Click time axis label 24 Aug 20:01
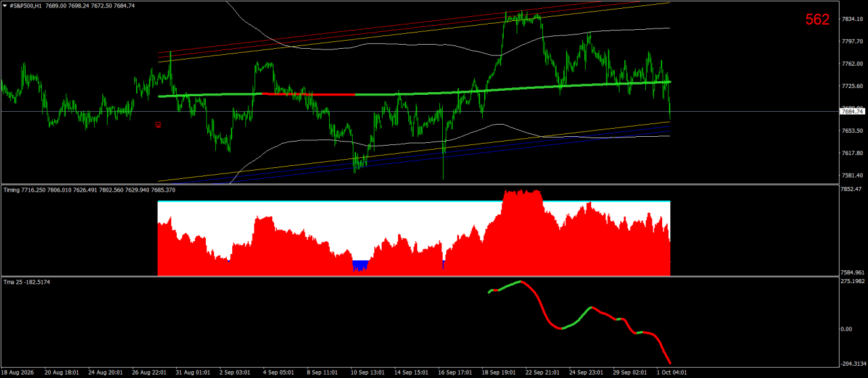The height and width of the screenshot is (378, 868). pyautogui.click(x=105, y=373)
